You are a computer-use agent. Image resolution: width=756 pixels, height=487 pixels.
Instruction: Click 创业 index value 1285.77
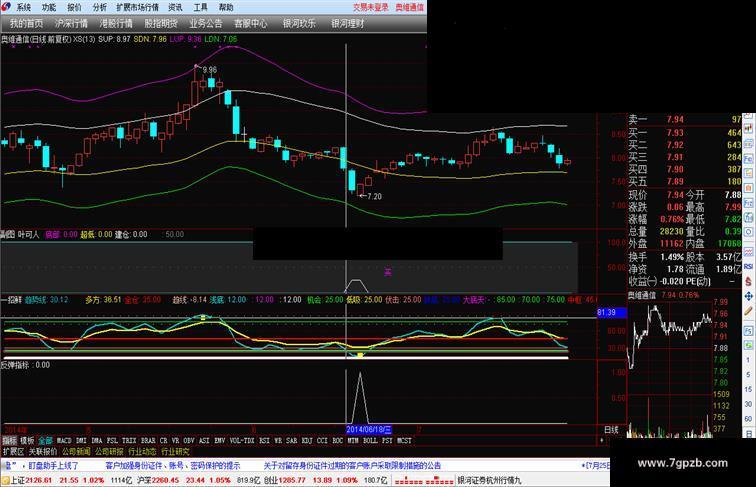(292, 480)
